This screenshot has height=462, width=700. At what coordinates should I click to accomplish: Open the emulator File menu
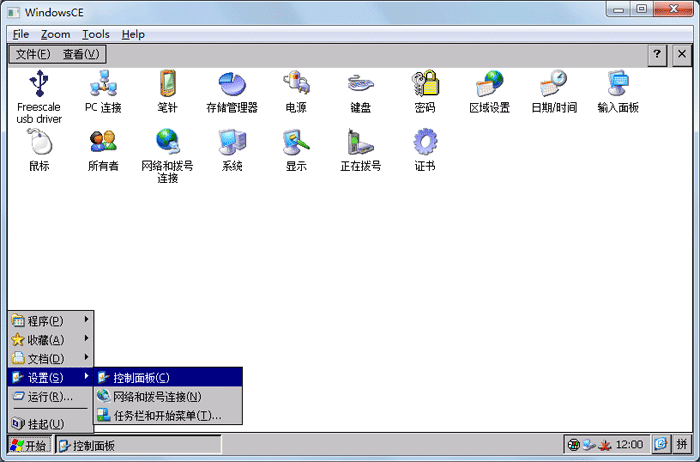[21, 34]
